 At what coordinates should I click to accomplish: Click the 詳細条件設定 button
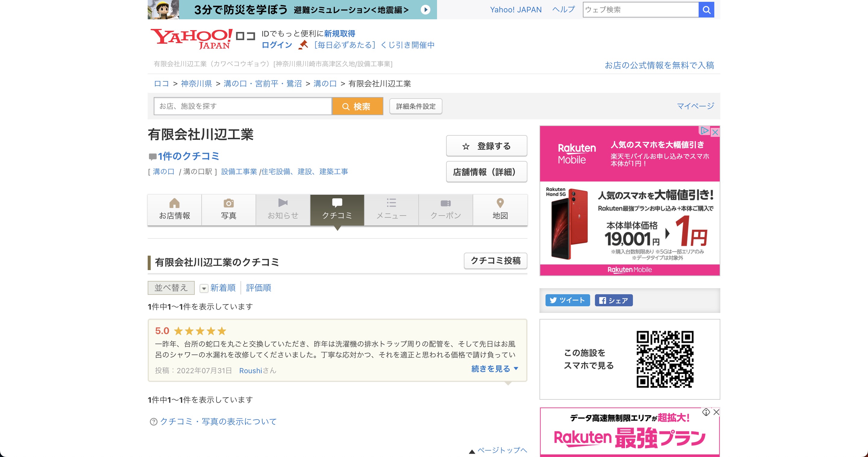click(416, 106)
